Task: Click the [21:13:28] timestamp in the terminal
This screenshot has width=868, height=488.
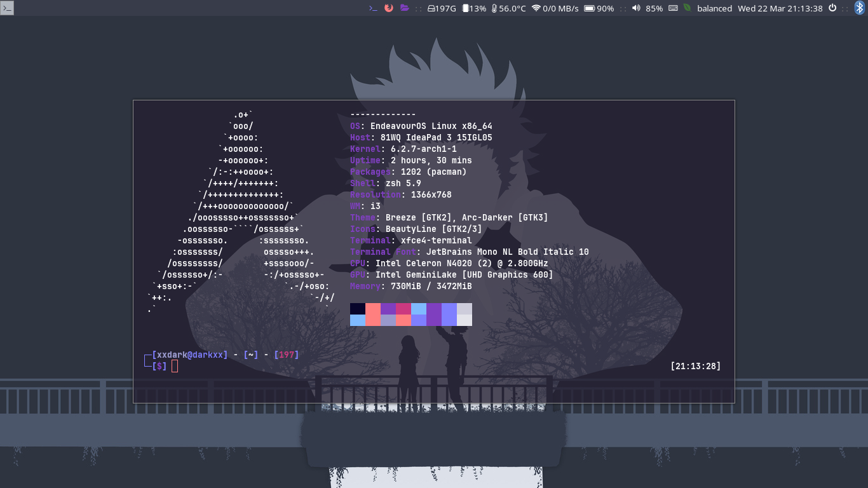Action: pyautogui.click(x=695, y=366)
